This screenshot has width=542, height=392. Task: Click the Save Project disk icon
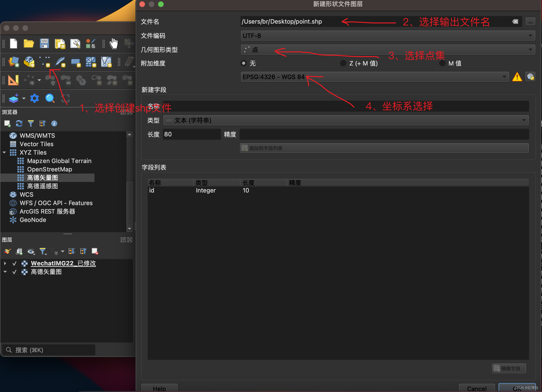[44, 44]
